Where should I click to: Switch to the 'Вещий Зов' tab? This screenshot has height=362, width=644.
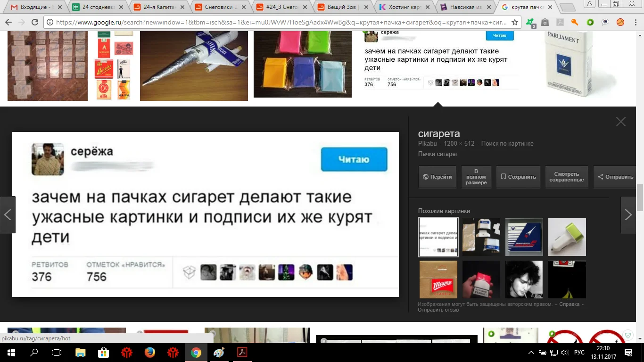point(342,7)
